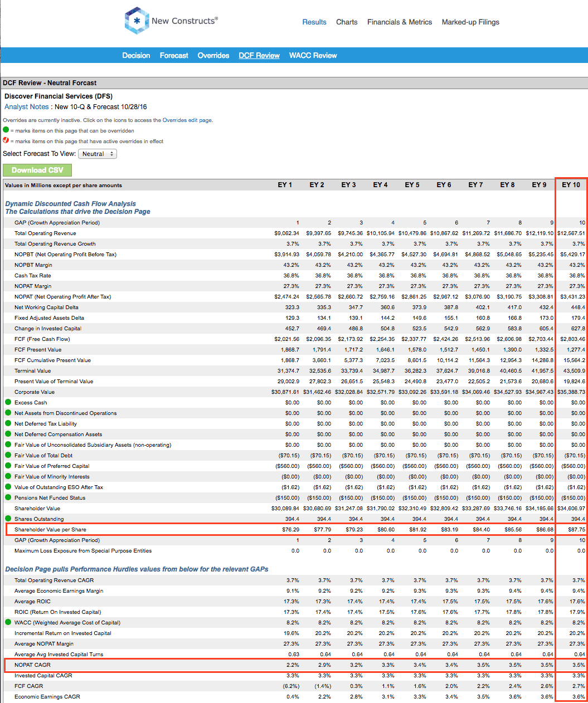The height and width of the screenshot is (703, 588).
Task: Click override dot for Net Assets from Discontinued Operations
Action: (8, 413)
